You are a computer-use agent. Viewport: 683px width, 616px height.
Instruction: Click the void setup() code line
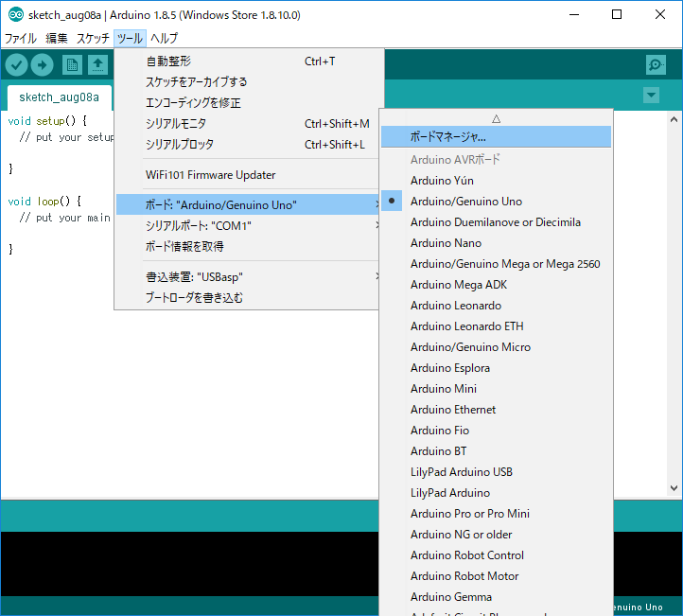click(47, 121)
